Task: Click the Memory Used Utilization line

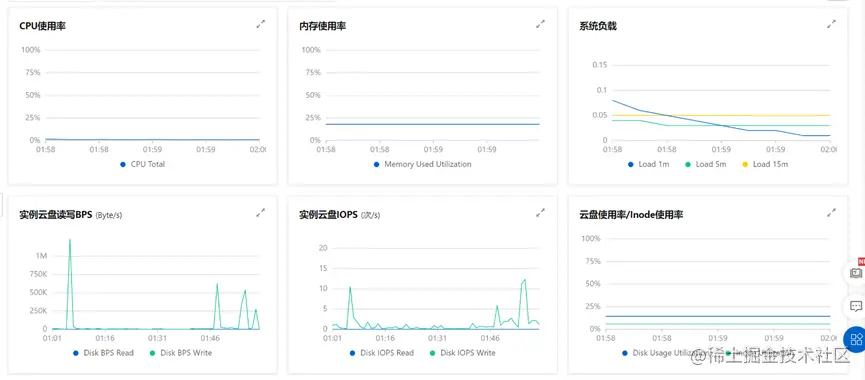Action: [x=432, y=124]
